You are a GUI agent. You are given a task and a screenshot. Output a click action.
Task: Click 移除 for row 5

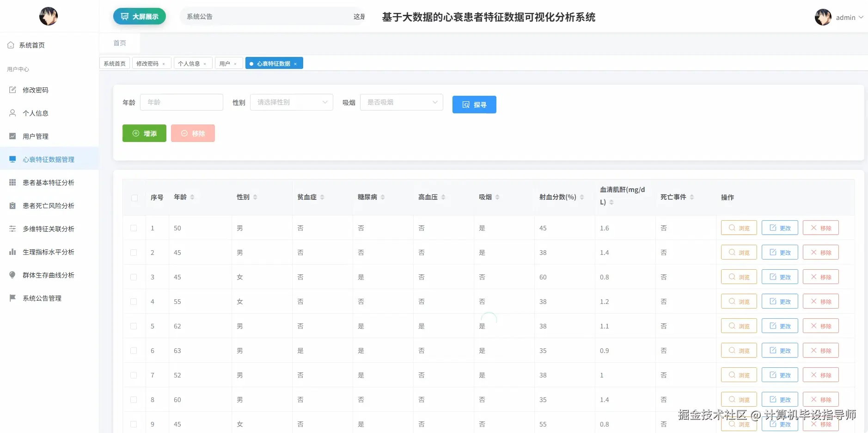pyautogui.click(x=821, y=326)
